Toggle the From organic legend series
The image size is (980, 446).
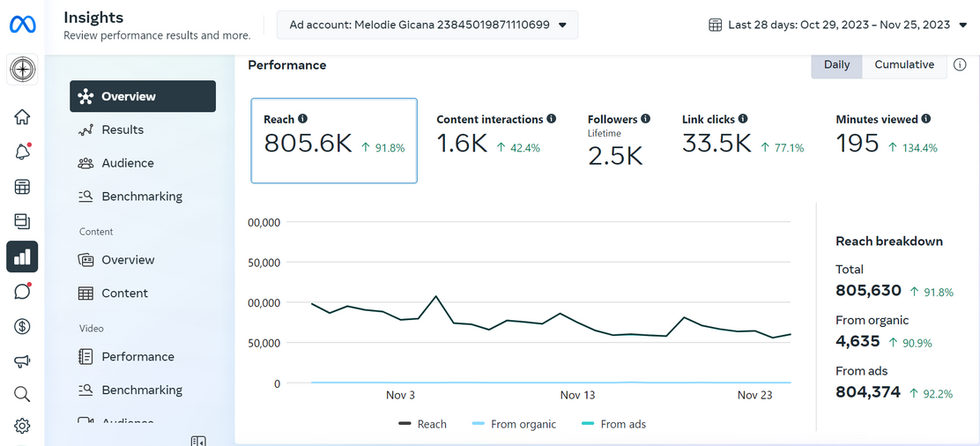[x=514, y=424]
